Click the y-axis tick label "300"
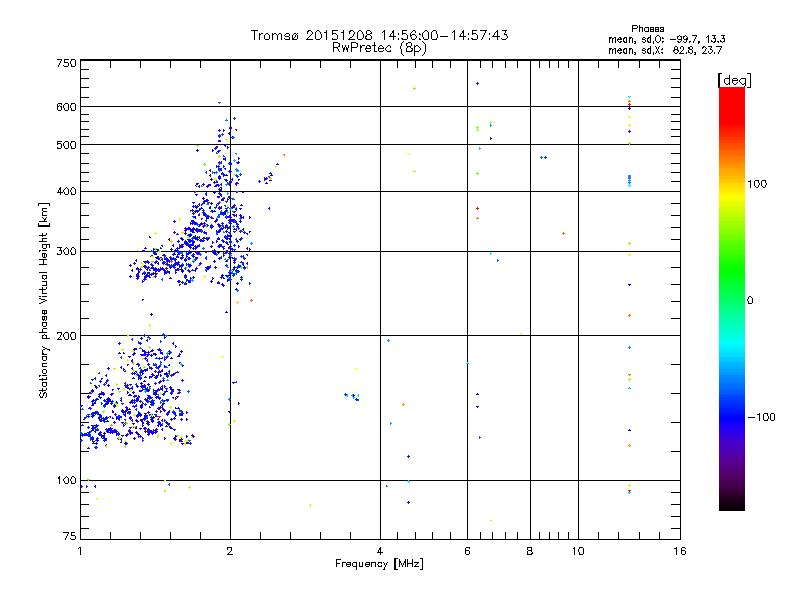Image resolution: width=800 pixels, height=600 pixels. [x=66, y=252]
